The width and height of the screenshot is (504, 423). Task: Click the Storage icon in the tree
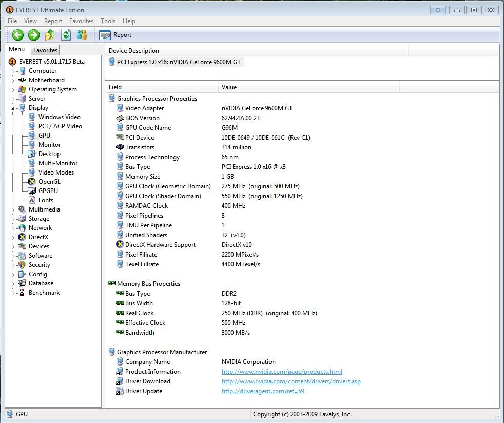pyautogui.click(x=22, y=219)
